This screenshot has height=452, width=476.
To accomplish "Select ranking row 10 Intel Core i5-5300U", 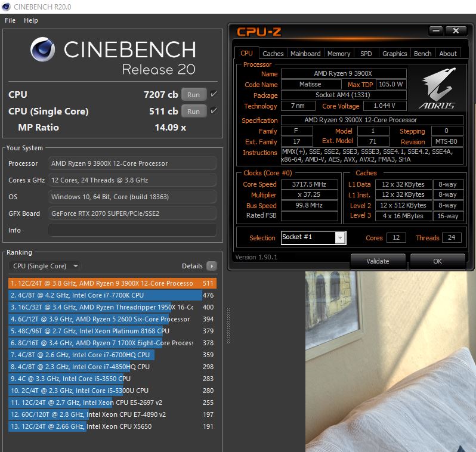I will pyautogui.click(x=112, y=391).
